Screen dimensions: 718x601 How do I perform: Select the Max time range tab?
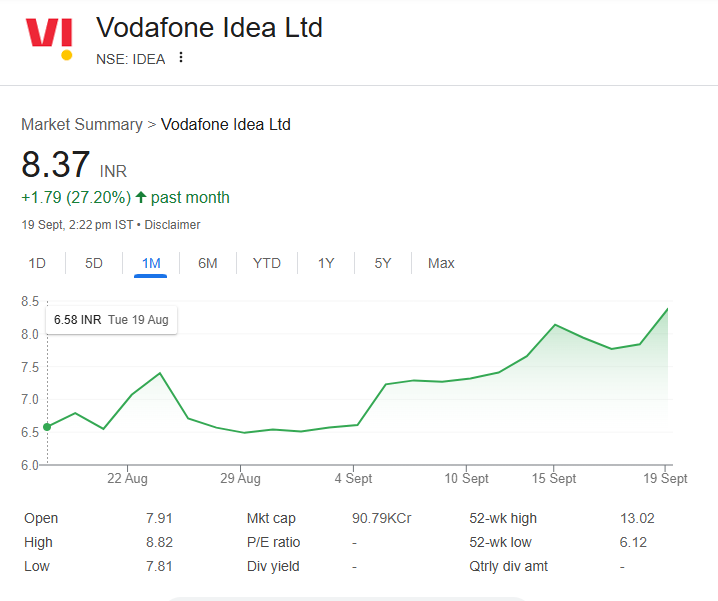click(x=441, y=263)
